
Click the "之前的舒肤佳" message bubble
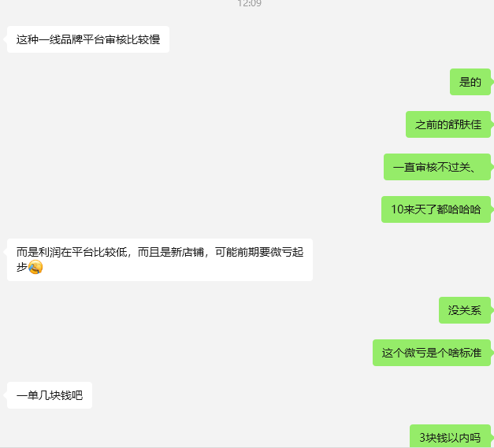click(448, 124)
